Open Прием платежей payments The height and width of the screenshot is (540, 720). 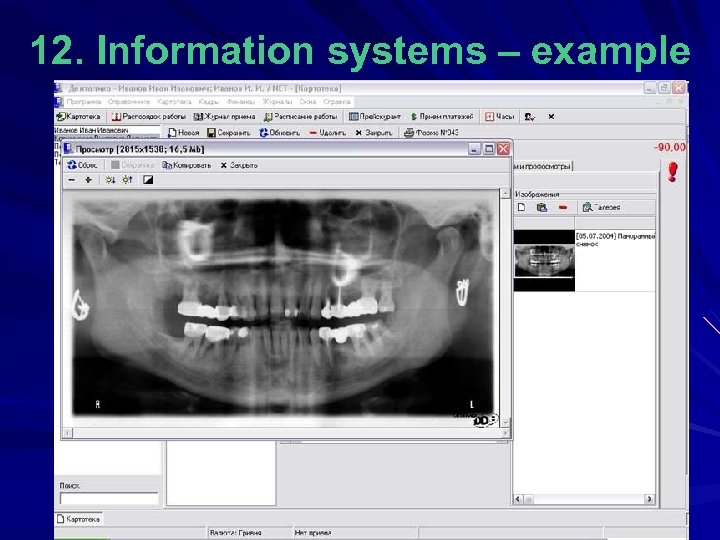[x=442, y=117]
